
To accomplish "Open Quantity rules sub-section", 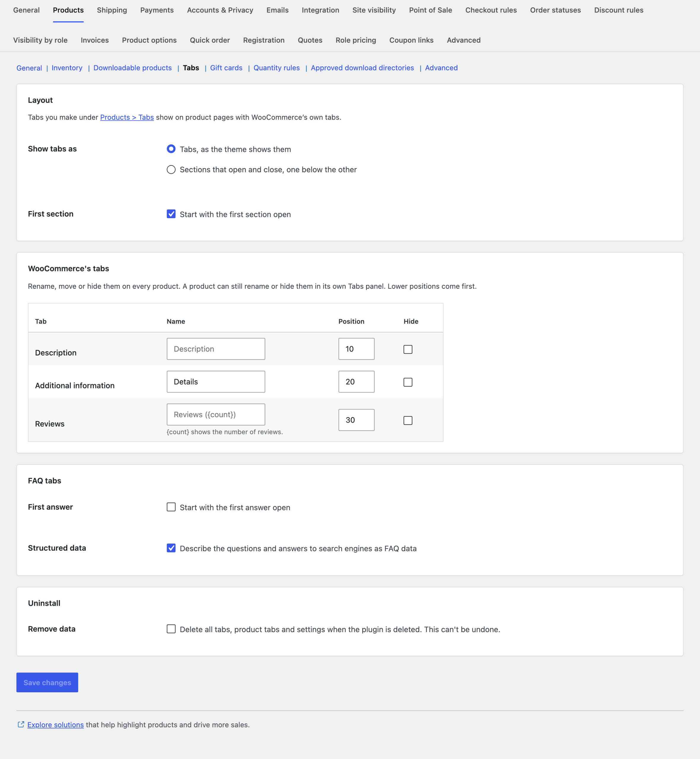I will point(277,68).
